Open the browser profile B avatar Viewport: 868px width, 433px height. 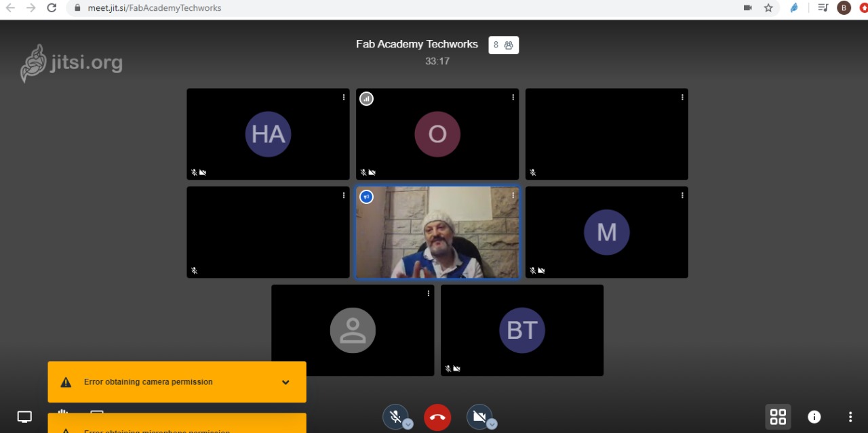(844, 8)
